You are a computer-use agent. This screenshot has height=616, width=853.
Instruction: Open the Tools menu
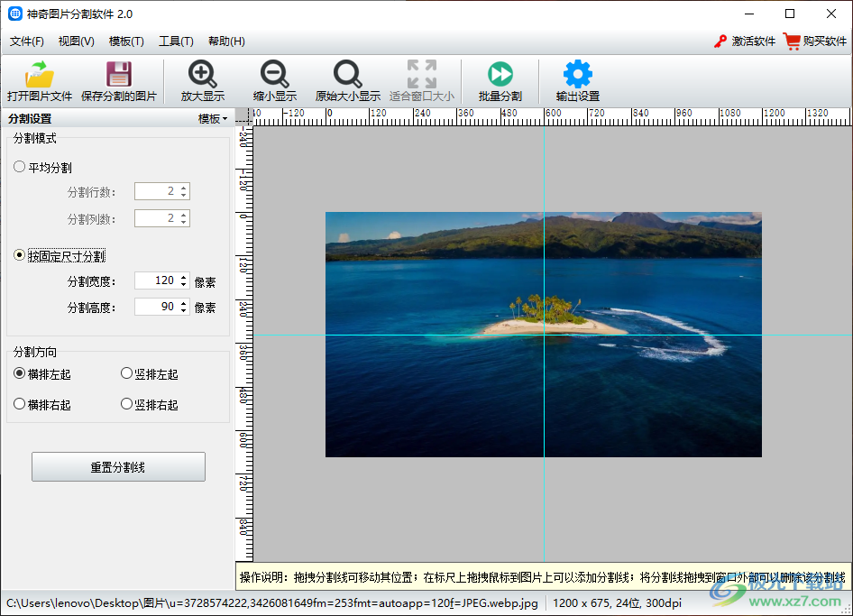click(x=176, y=41)
